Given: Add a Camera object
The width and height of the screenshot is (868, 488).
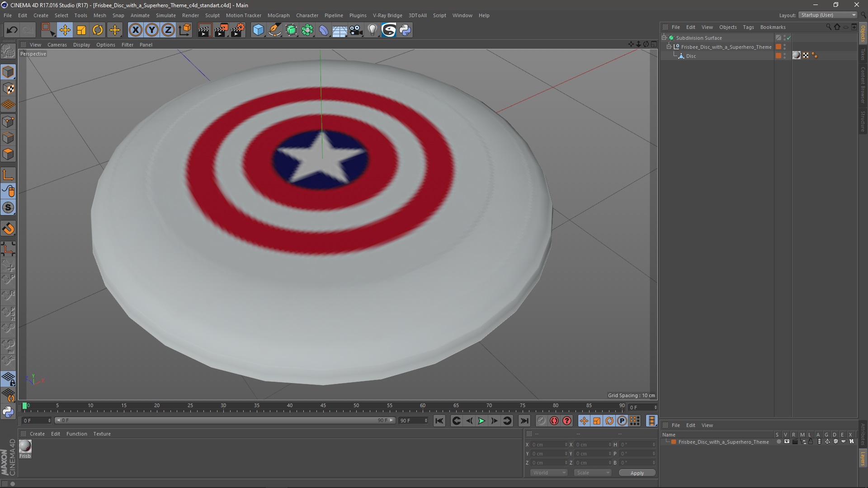Looking at the screenshot, I should click(356, 30).
